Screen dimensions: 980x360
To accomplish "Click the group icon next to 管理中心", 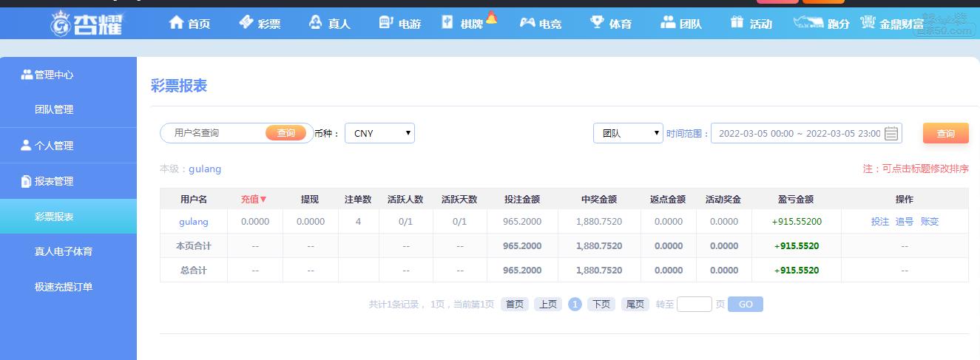I will 27,74.
